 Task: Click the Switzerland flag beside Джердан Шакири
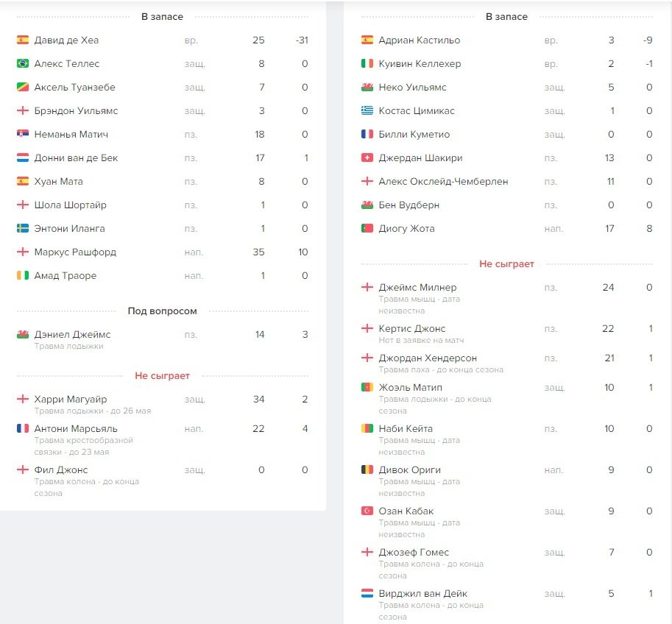pyautogui.click(x=367, y=158)
